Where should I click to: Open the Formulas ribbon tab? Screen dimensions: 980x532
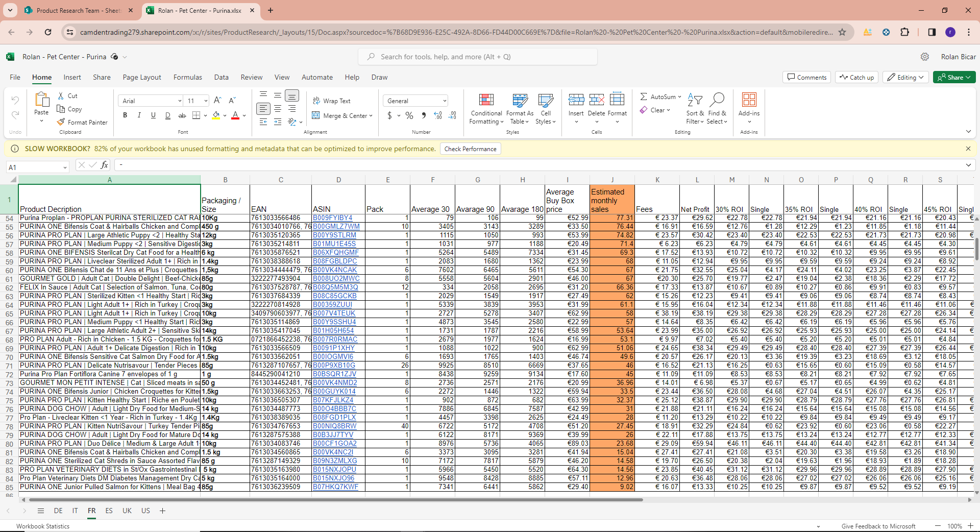tap(187, 78)
